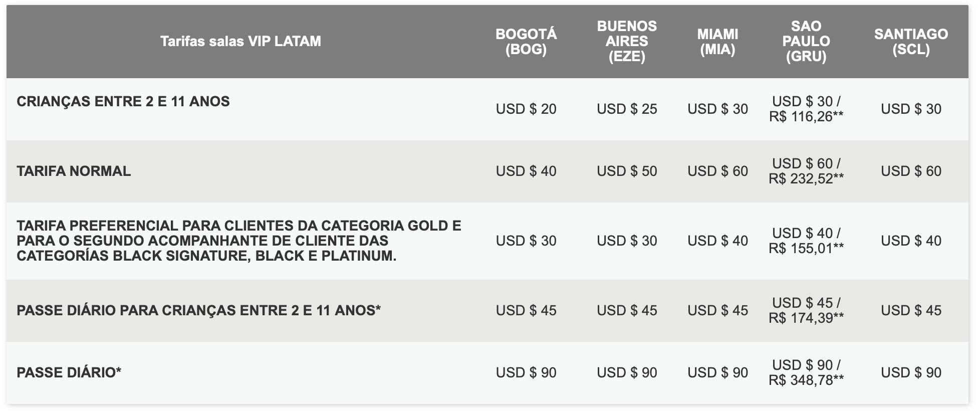The height and width of the screenshot is (413, 980).
Task: Click the PASSE DIÁRIO* row label
Action: [69, 372]
